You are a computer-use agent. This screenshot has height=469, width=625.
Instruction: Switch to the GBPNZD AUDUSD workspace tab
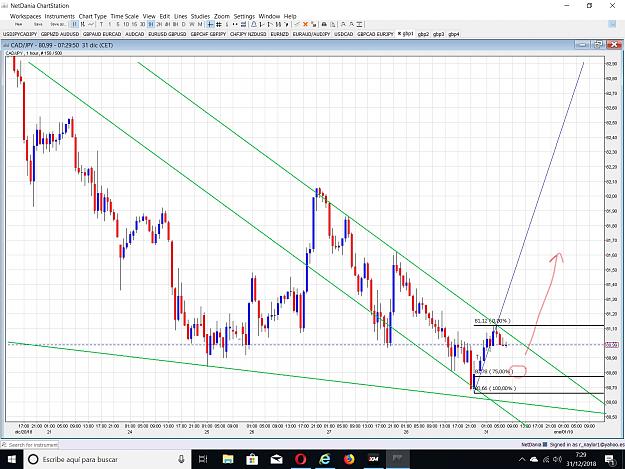60,34
